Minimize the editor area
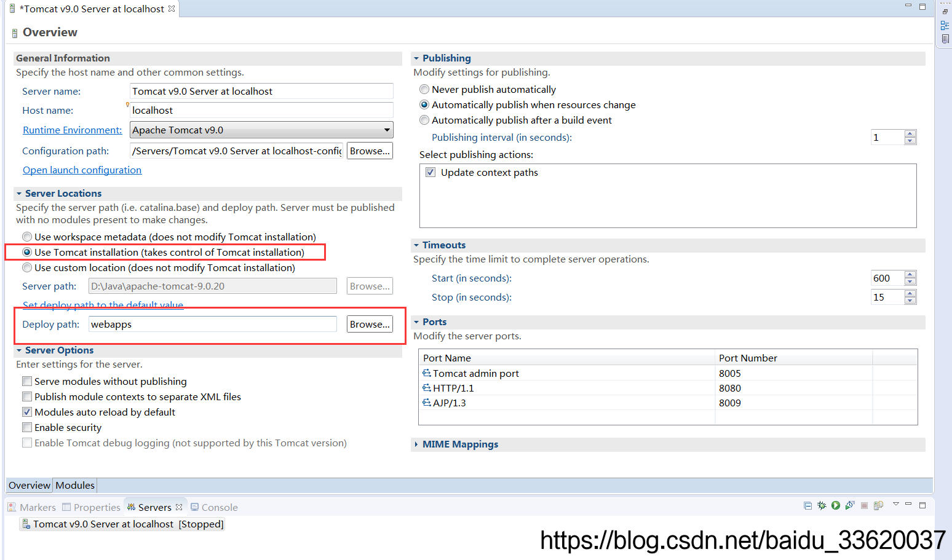The width and height of the screenshot is (952, 560). click(908, 6)
